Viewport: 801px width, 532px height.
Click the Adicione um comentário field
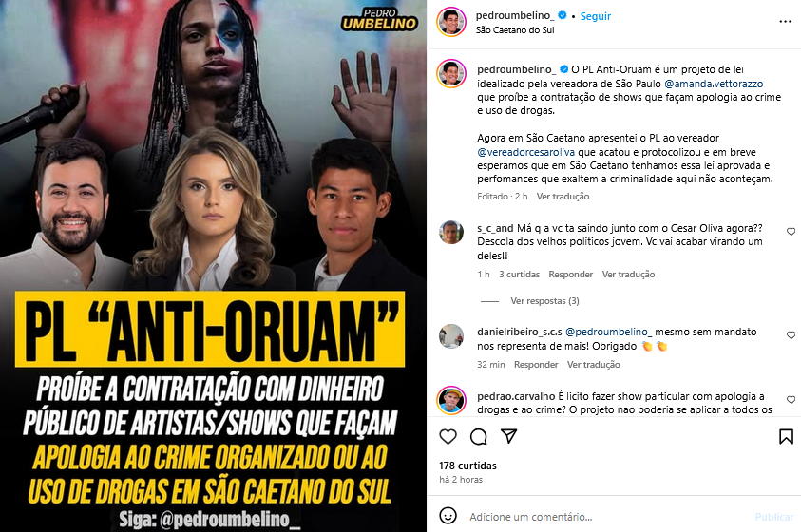pyautogui.click(x=608, y=517)
